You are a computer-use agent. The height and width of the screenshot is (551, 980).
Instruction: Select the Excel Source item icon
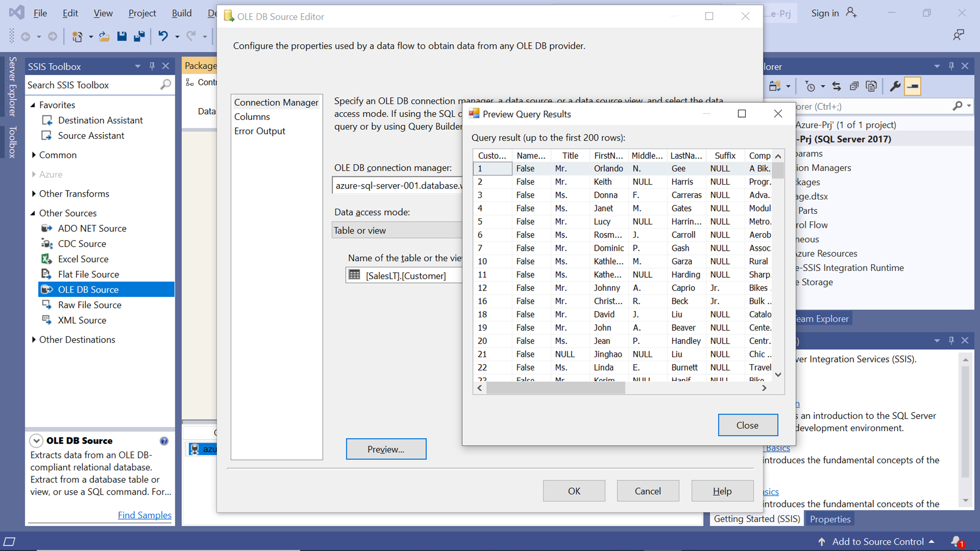click(x=47, y=259)
